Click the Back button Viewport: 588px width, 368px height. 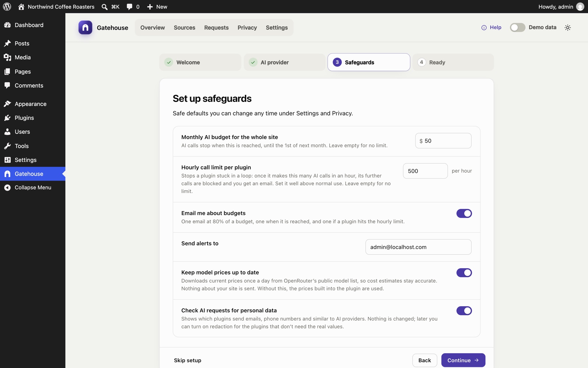coord(425,360)
